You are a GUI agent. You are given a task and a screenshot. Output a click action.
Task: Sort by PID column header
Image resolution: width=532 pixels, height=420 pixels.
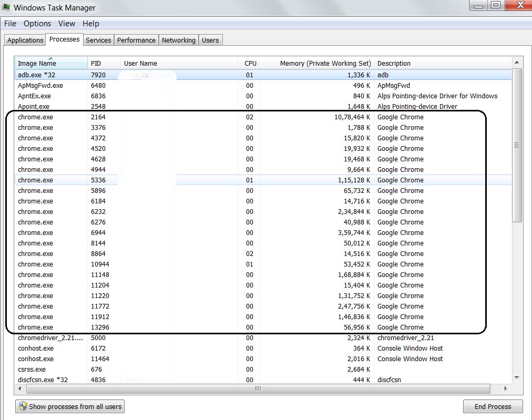pos(104,64)
